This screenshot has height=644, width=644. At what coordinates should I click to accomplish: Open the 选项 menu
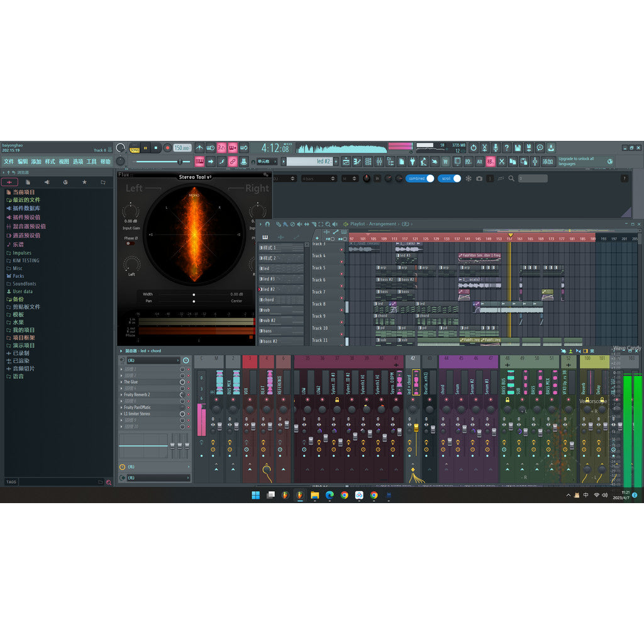[x=78, y=162]
